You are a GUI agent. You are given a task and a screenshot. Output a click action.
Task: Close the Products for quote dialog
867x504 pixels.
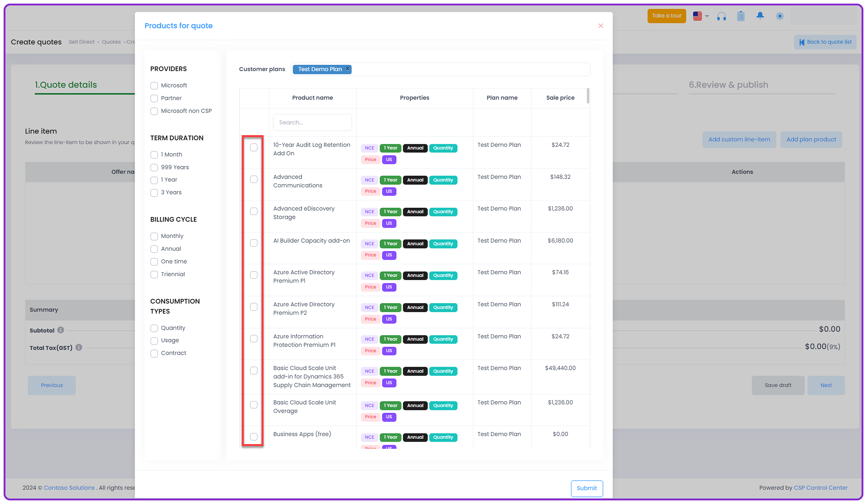coord(600,26)
